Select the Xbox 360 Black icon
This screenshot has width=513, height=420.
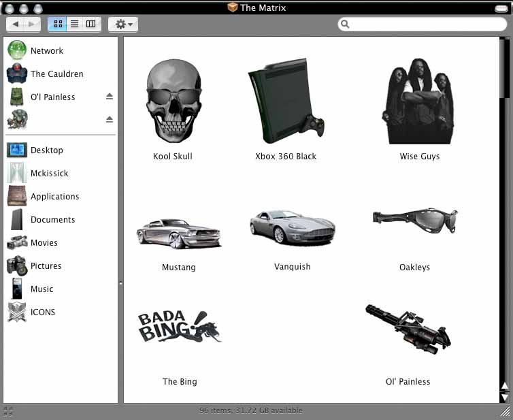(x=286, y=101)
